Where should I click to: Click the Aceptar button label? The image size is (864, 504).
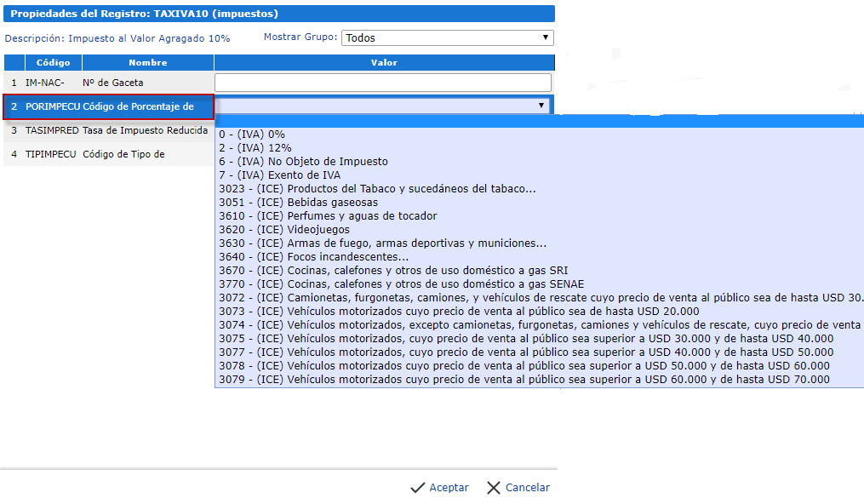point(449,488)
